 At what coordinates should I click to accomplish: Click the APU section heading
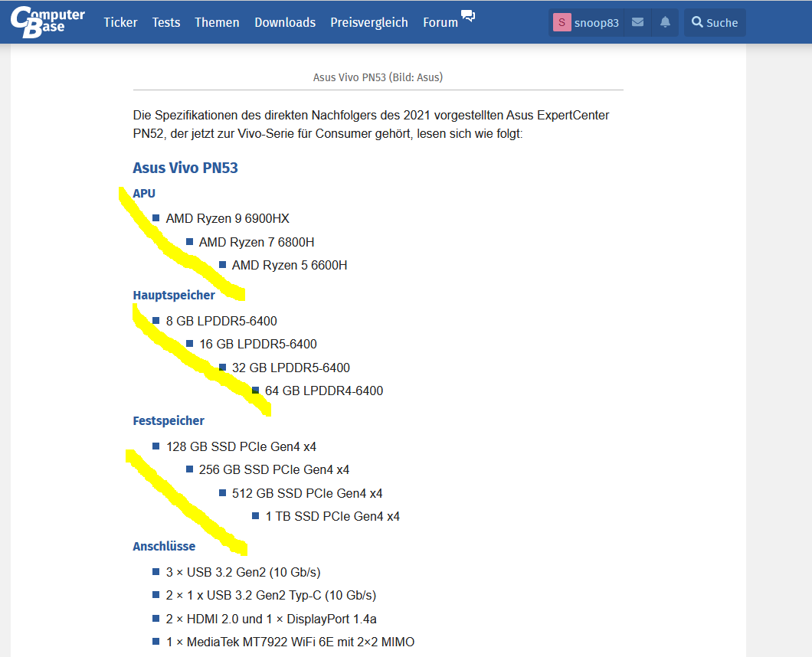pyautogui.click(x=144, y=193)
